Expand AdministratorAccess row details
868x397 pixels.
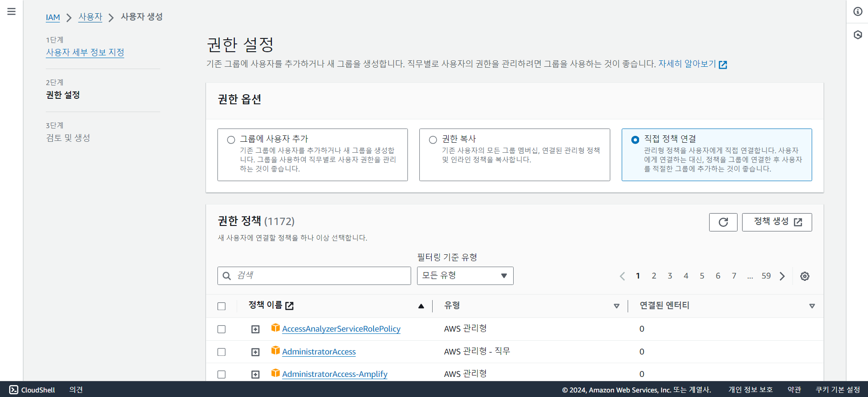(255, 352)
